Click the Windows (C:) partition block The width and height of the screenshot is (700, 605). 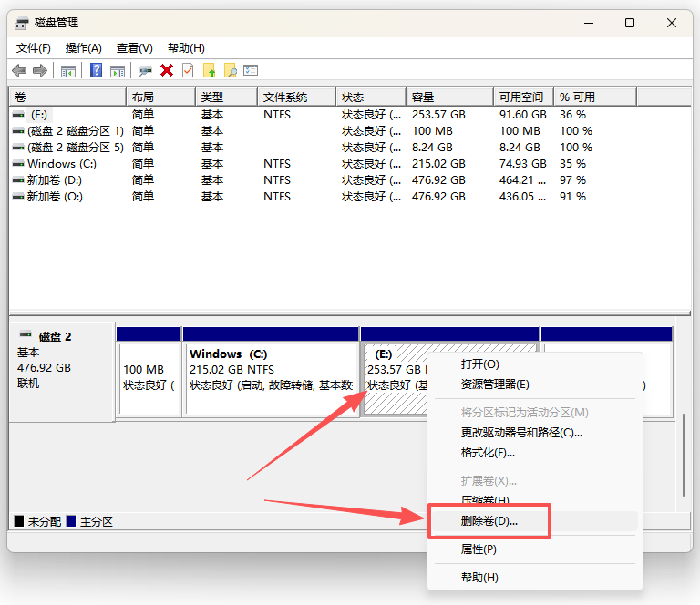[271, 378]
